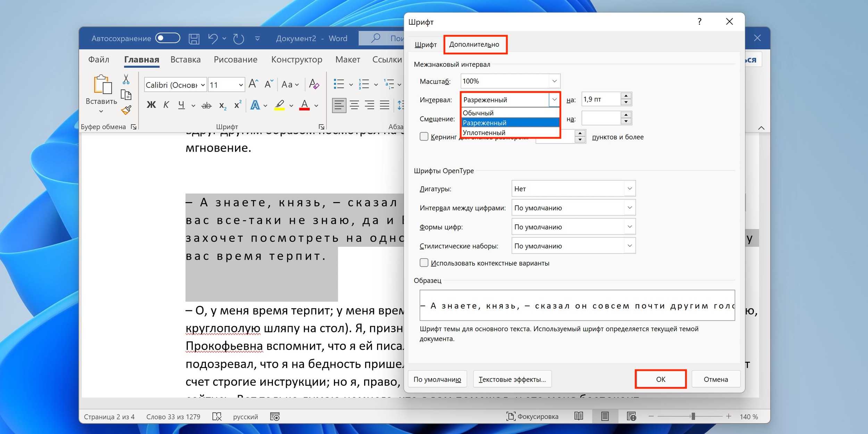Apply red font color

pos(304,105)
